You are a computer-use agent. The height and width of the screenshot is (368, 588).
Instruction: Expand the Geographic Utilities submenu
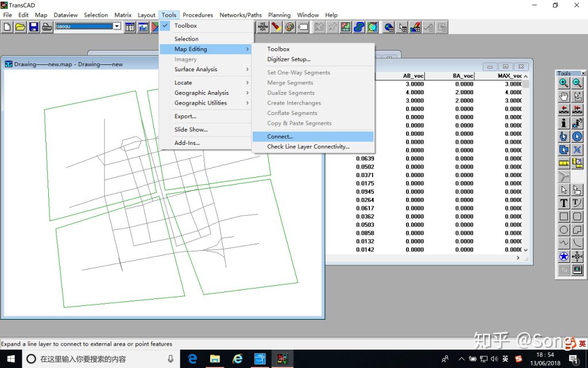pyautogui.click(x=206, y=103)
